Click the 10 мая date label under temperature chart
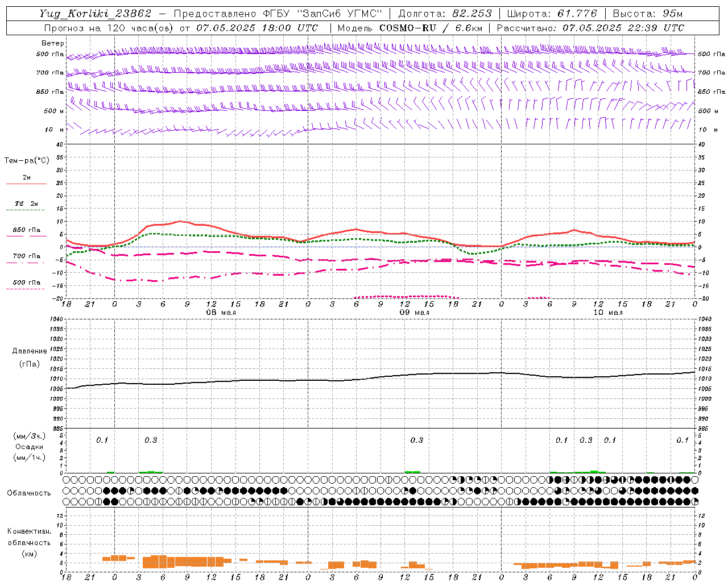Image resolution: width=728 pixels, height=582 pixels. (608, 313)
